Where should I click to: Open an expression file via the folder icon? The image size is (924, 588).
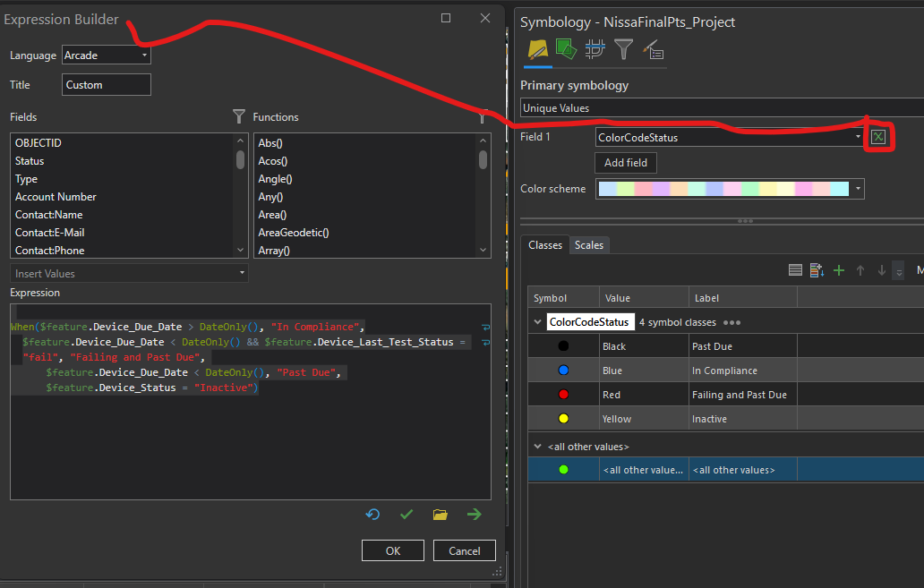440,515
